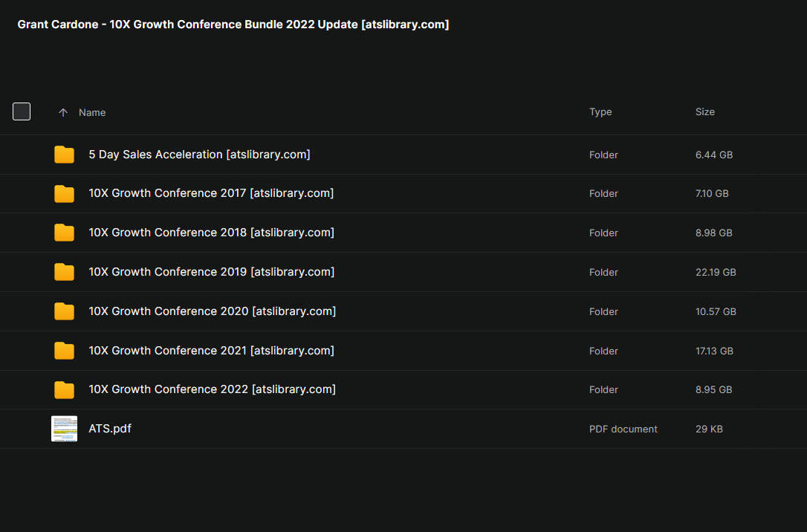Click the '29 KB' size value

709,429
